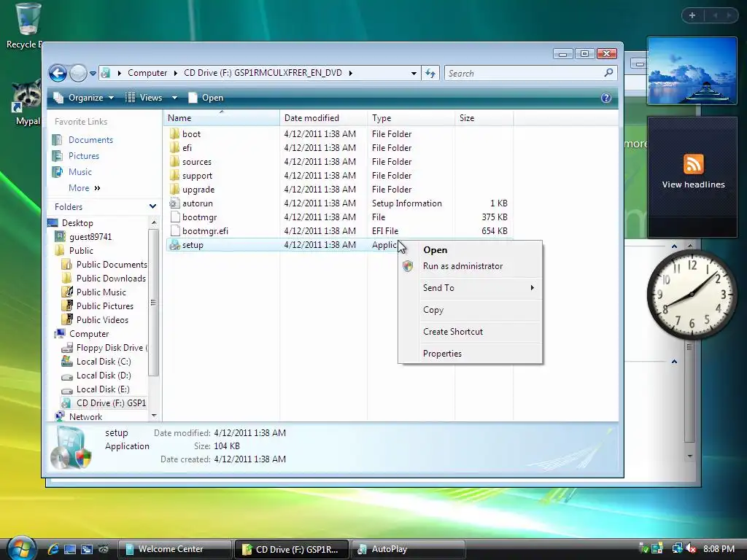
Task: Sort by the Date modified column header
Action: coord(323,117)
